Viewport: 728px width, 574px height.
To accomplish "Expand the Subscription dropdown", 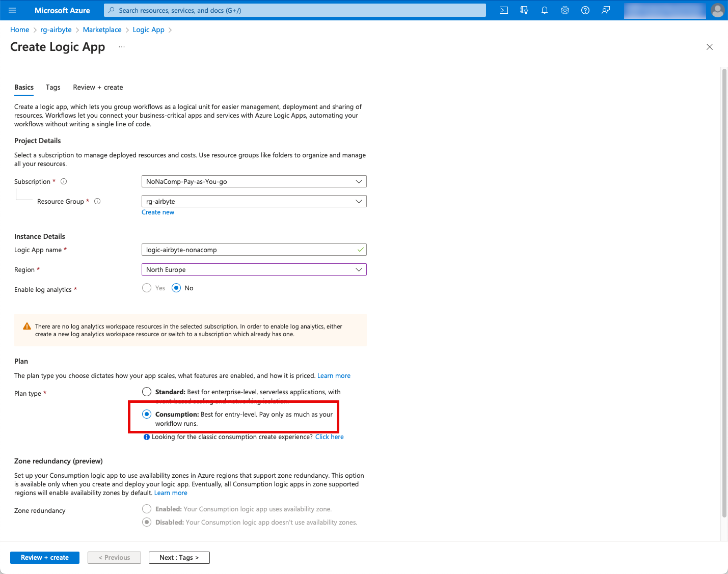I will pyautogui.click(x=254, y=181).
